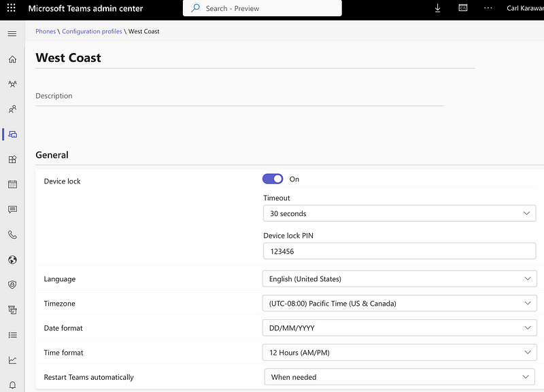Open the Teams devices sidebar icon
The width and height of the screenshot is (544, 392).
click(x=13, y=135)
